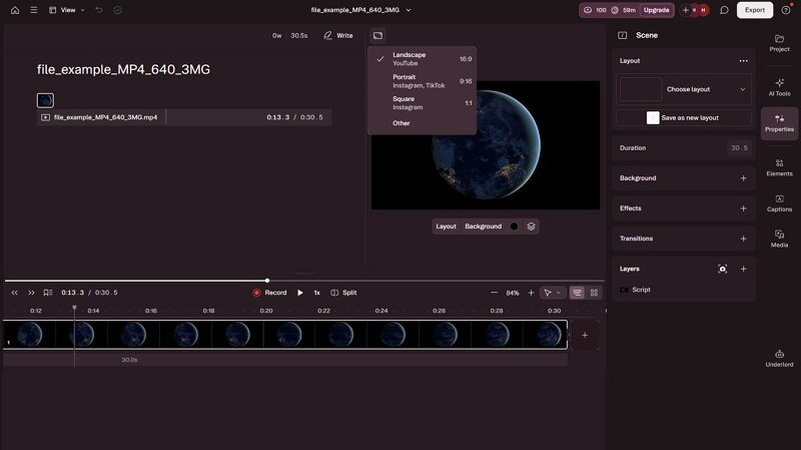
Task: Jump to next with double-right arrows
Action: click(x=31, y=293)
